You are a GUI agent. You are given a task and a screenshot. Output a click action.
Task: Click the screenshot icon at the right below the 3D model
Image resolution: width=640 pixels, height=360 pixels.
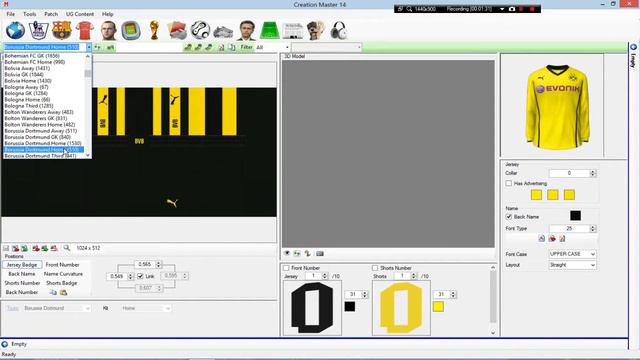pos(320,253)
